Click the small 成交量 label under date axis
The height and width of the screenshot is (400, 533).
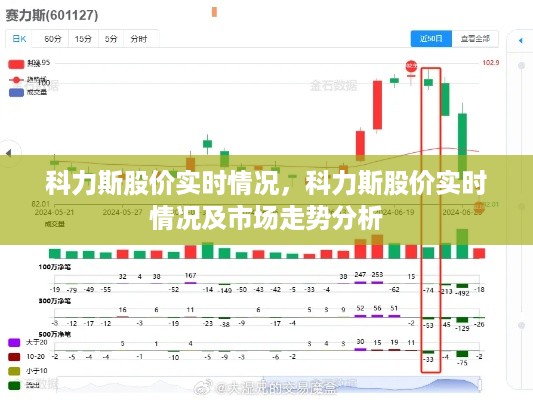[x=54, y=224]
